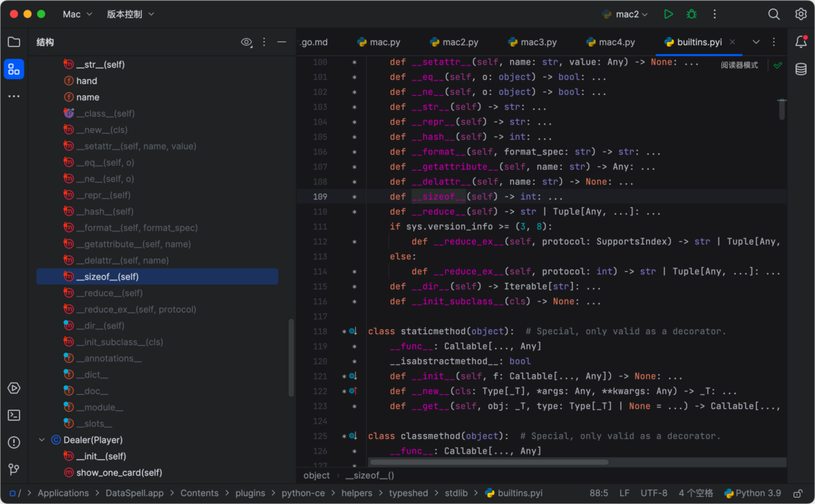Image resolution: width=815 pixels, height=504 pixels.
Task: Switch to the partially visible go.md tab
Action: point(315,42)
